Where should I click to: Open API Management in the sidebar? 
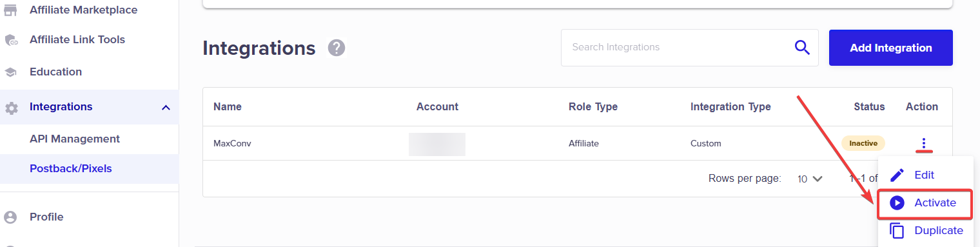coord(75,139)
